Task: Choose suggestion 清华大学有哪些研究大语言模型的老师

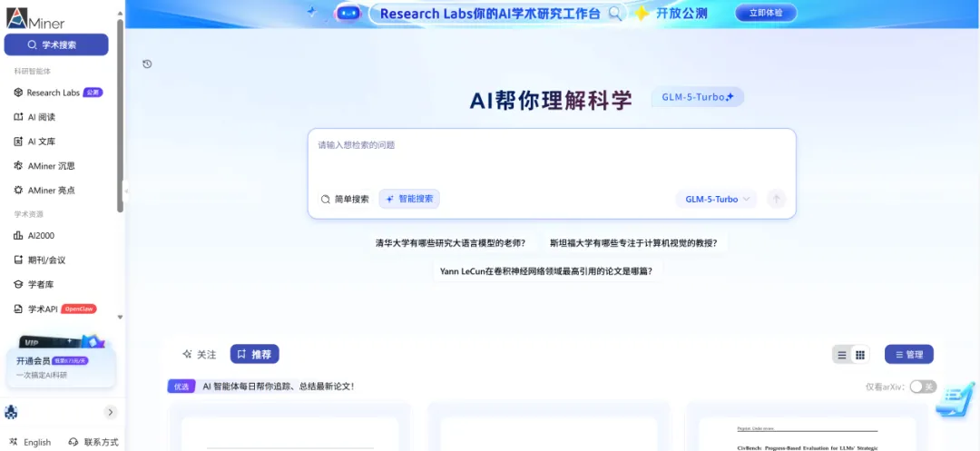Action: [450, 243]
